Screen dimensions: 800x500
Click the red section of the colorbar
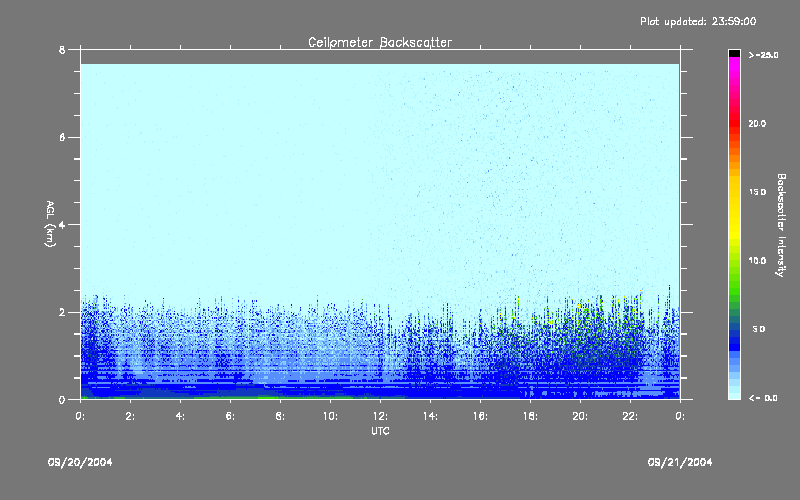[734, 125]
